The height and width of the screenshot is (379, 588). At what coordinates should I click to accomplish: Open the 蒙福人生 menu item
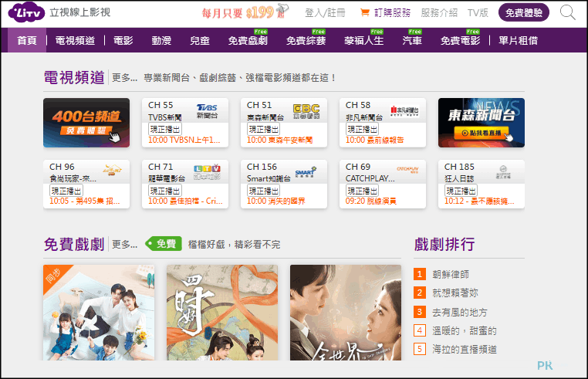tap(363, 40)
